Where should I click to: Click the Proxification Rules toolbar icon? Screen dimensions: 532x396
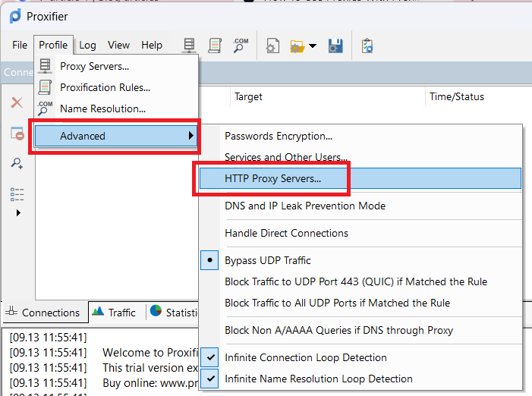[215, 46]
